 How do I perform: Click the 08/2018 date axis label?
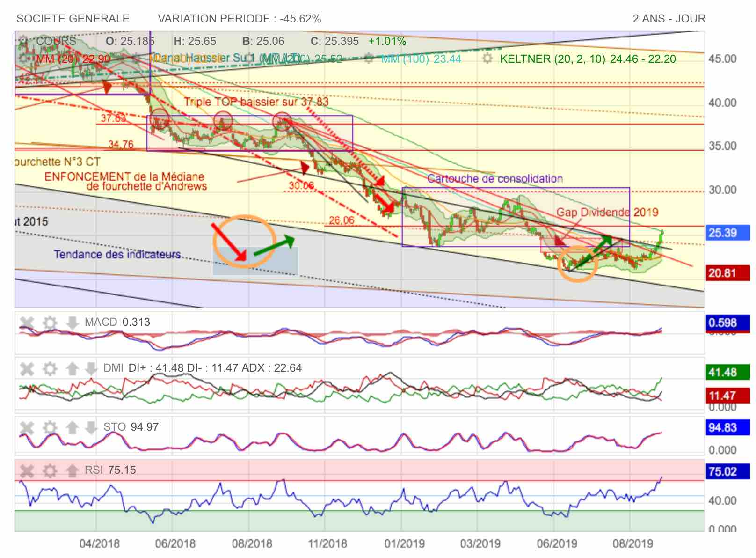252,544
